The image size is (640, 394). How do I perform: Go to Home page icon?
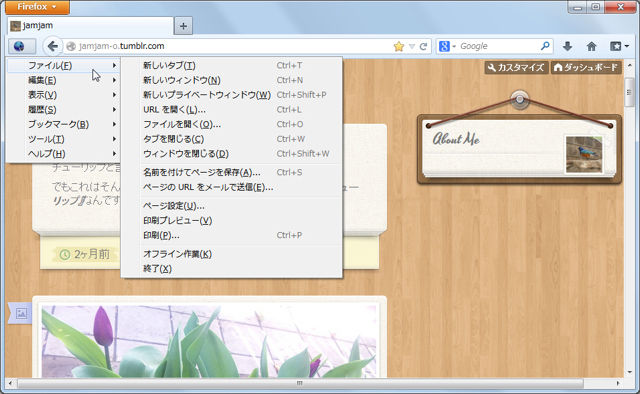tap(591, 46)
